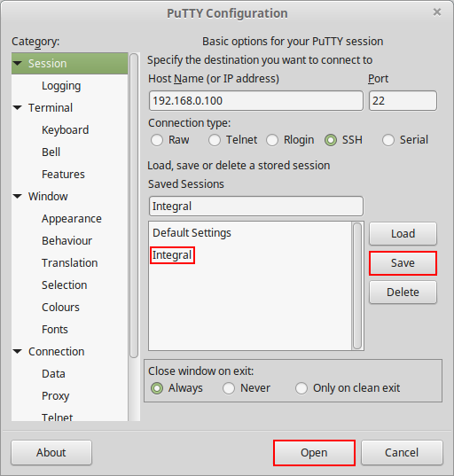Click the Open button to connect

[x=314, y=453]
